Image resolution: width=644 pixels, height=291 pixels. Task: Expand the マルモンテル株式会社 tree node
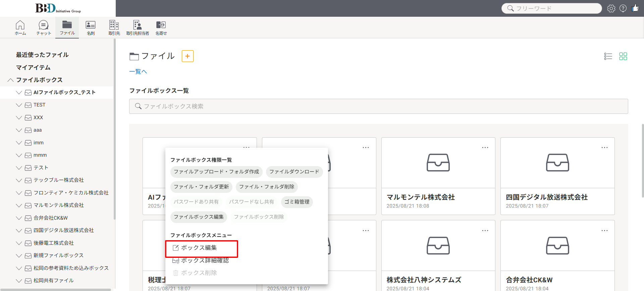pyautogui.click(x=19, y=205)
